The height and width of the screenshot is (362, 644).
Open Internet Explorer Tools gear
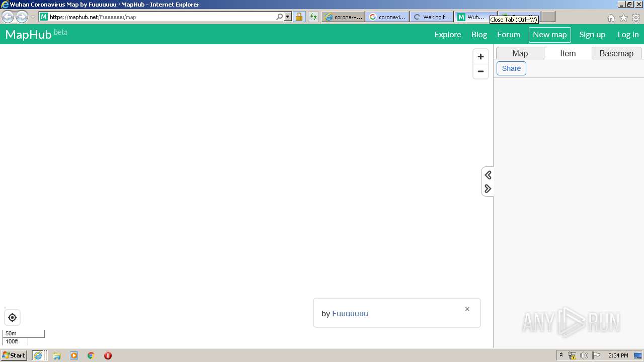click(636, 18)
